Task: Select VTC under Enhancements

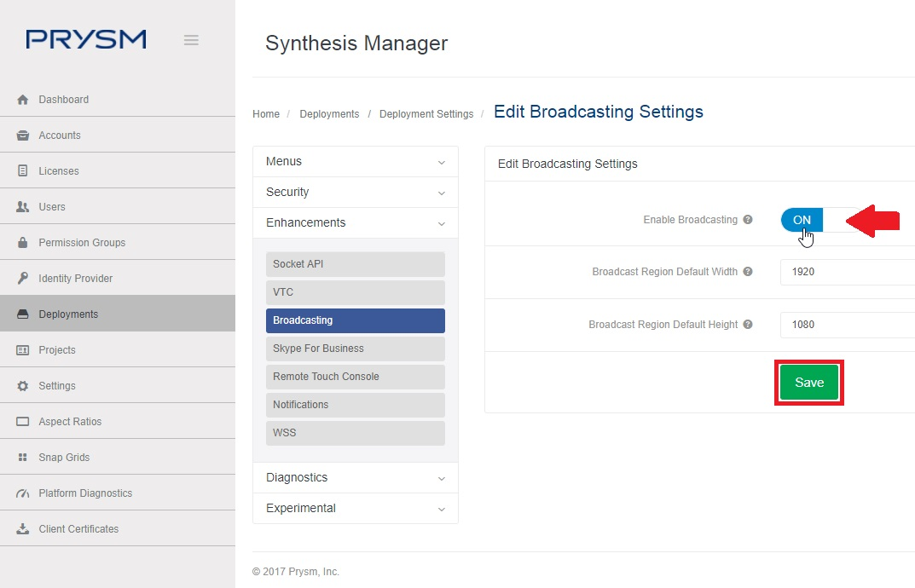Action: tap(356, 292)
